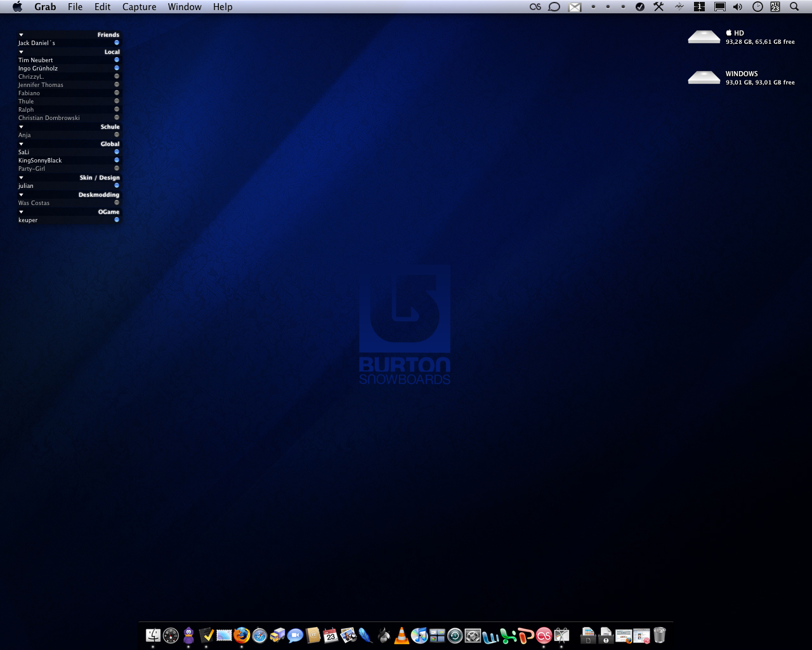Open the Edit menu
The height and width of the screenshot is (650, 812).
click(102, 7)
